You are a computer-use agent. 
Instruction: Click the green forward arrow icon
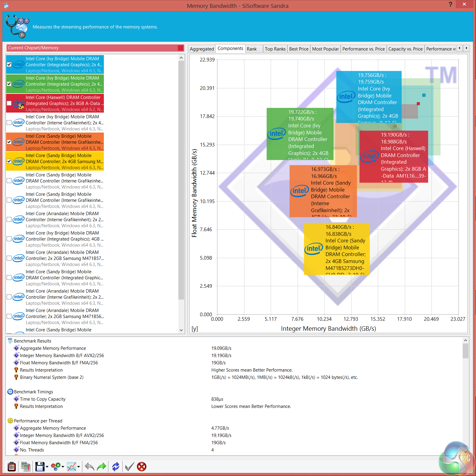[x=102, y=467]
